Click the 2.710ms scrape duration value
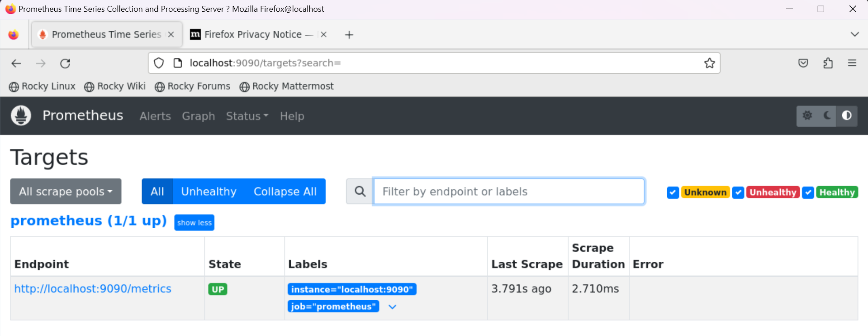 (595, 289)
